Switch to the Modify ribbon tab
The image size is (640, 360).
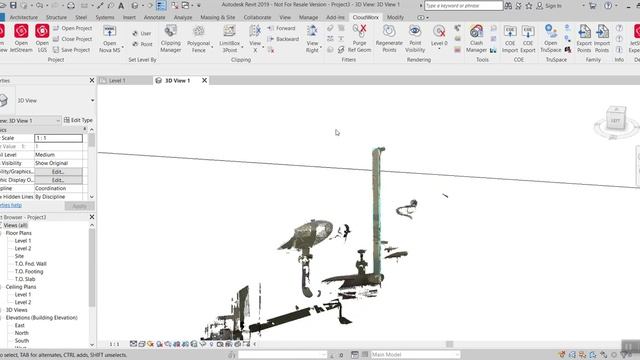[x=395, y=18]
